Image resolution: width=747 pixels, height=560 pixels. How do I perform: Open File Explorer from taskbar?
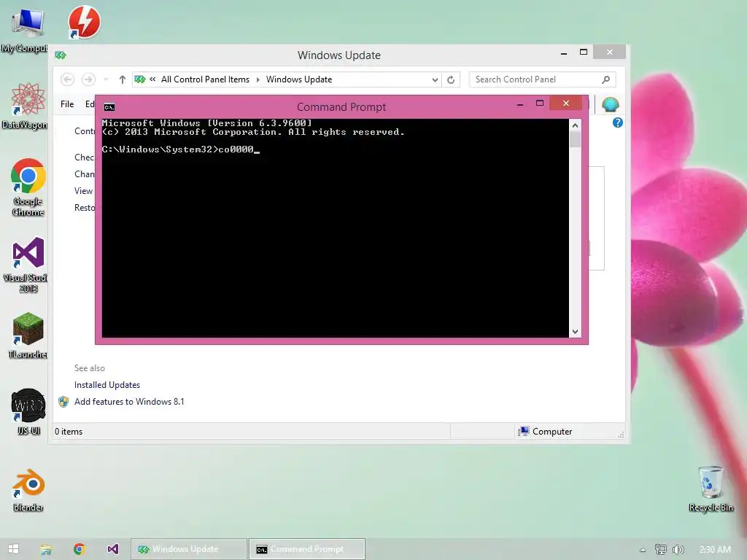pyautogui.click(x=46, y=550)
